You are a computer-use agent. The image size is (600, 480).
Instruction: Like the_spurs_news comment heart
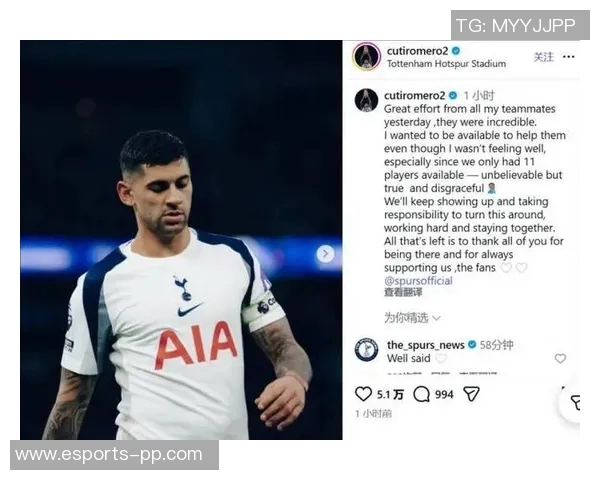560,358
